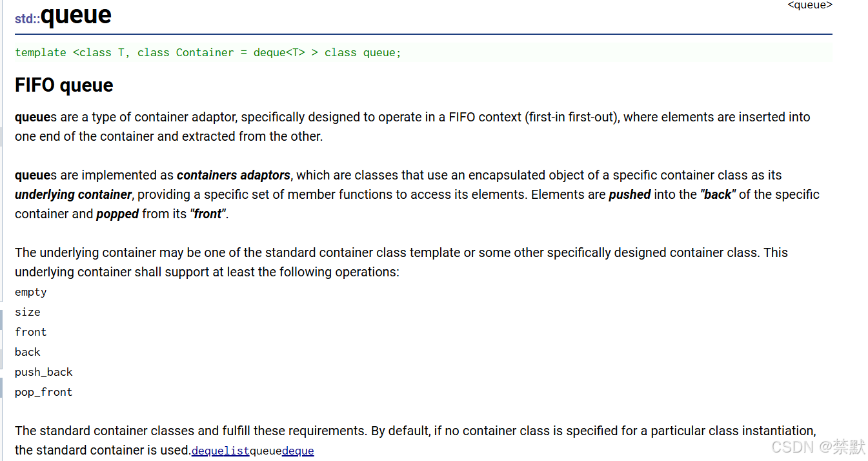
Task: Click the bold italic 'containers adaptors' term
Action: coord(234,175)
